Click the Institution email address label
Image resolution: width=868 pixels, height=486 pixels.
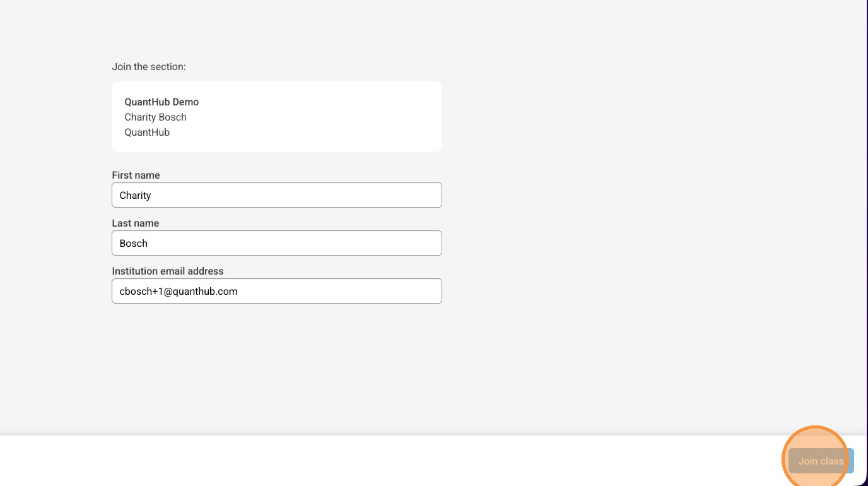167,271
